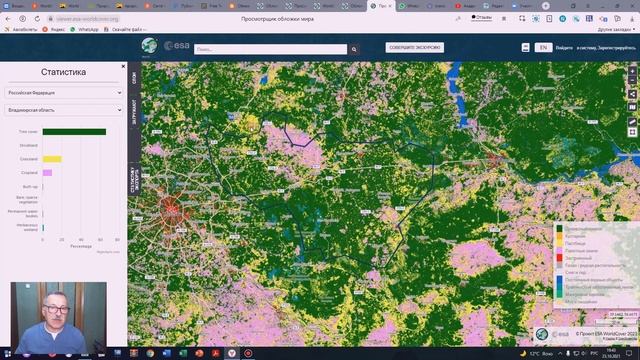Viewport: 640px width, 360px height.
Task: Click the presenter webcam thumbnail
Action: (58, 317)
